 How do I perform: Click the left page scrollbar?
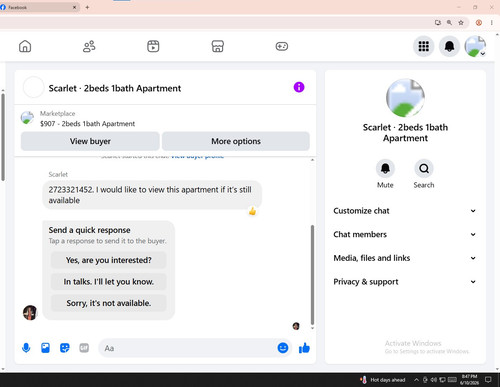click(x=3, y=137)
